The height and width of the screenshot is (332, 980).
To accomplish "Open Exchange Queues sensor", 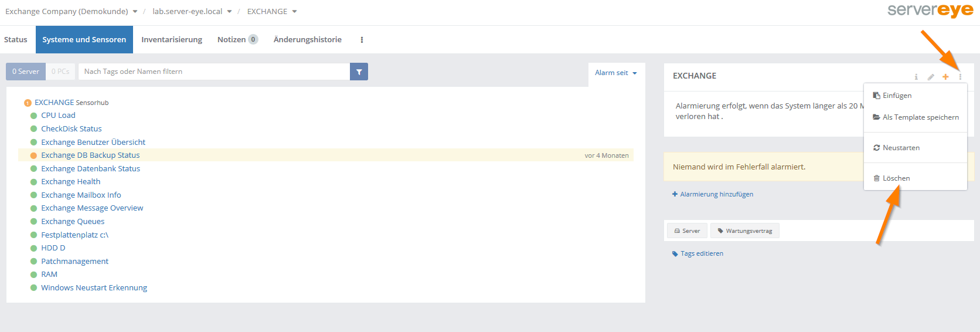I will pyautogui.click(x=73, y=222).
